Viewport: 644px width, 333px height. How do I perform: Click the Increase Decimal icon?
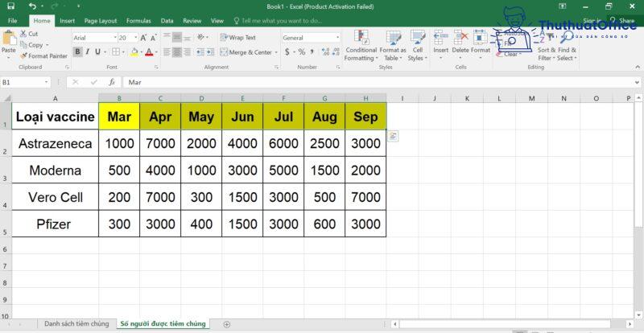pos(326,51)
